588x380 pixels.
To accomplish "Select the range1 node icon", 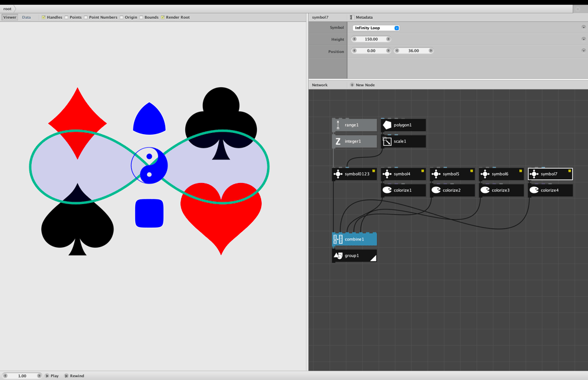I will pyautogui.click(x=338, y=125).
